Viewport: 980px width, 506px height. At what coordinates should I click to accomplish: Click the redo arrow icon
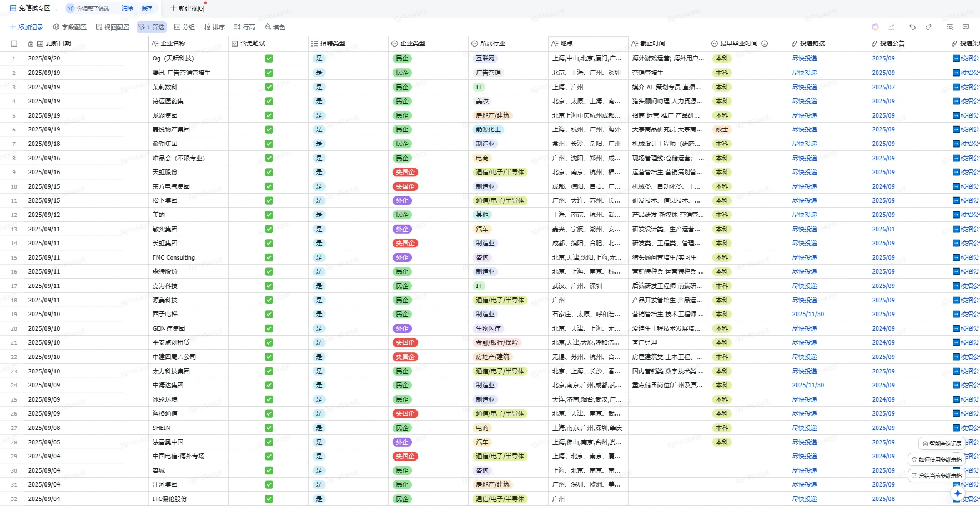click(x=928, y=27)
